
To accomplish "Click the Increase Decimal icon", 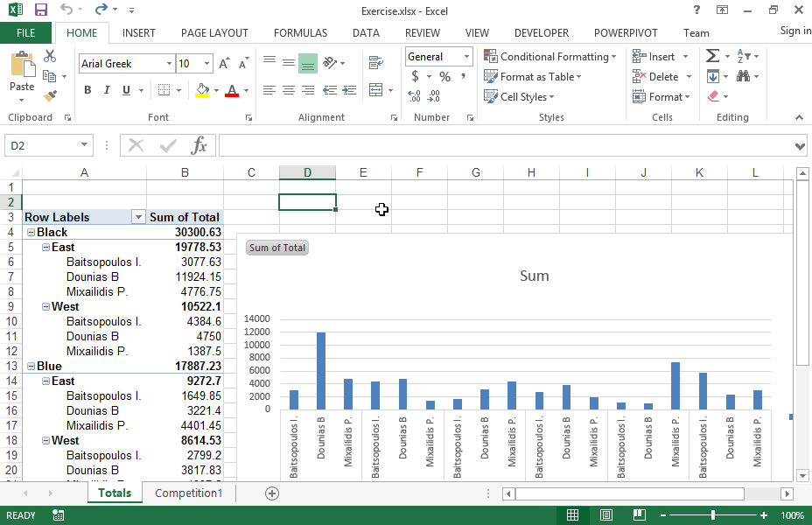I will pyautogui.click(x=414, y=95).
